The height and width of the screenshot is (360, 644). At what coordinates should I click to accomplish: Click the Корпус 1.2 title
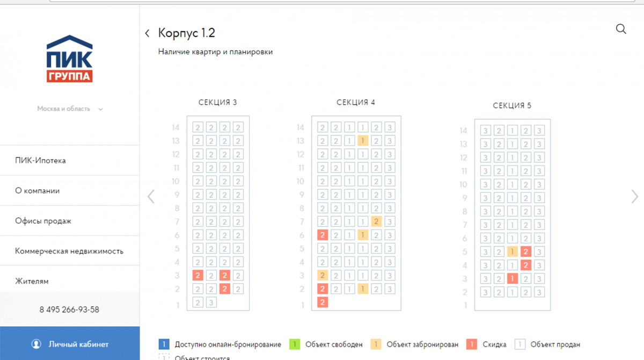(x=186, y=33)
